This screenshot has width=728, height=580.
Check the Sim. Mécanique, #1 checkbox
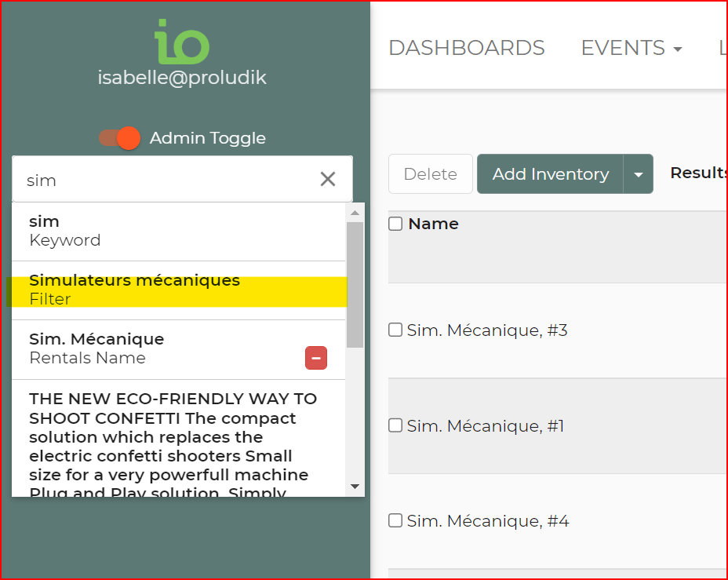pyautogui.click(x=396, y=426)
